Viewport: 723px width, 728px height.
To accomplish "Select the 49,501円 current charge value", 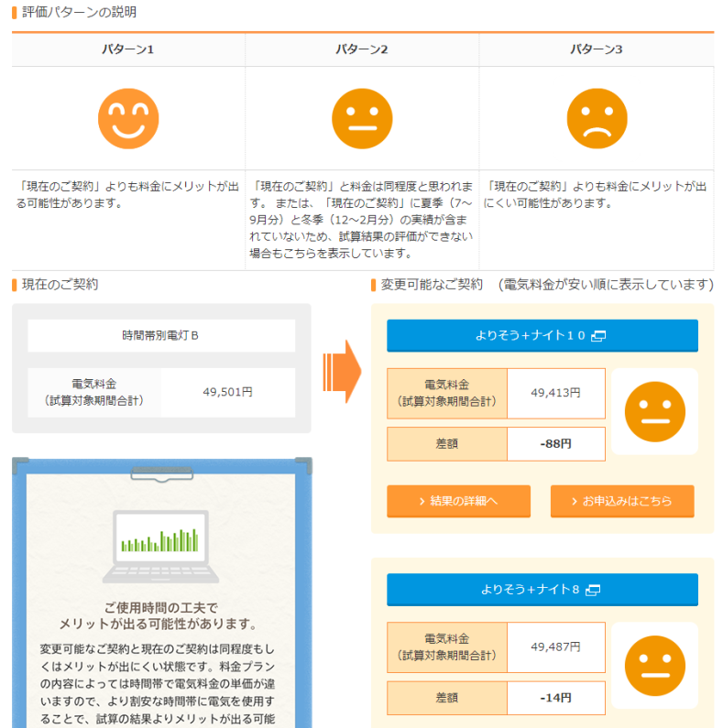I will [x=227, y=392].
